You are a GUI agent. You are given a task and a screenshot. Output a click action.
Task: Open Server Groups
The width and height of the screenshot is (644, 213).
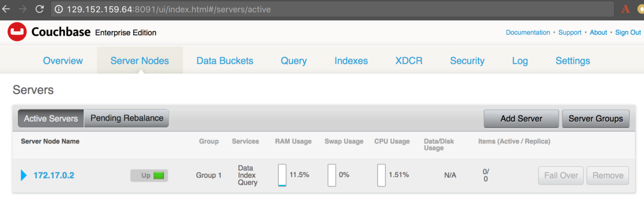click(596, 119)
